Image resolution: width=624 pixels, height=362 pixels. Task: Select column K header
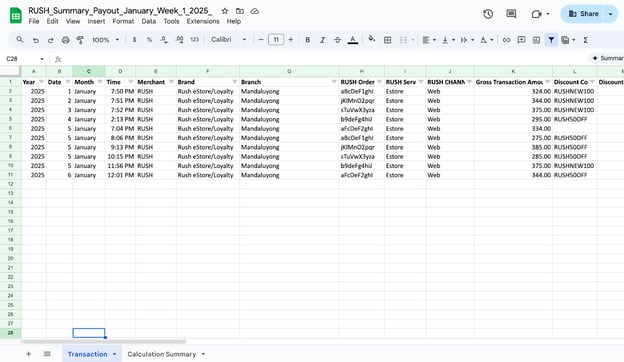click(513, 71)
